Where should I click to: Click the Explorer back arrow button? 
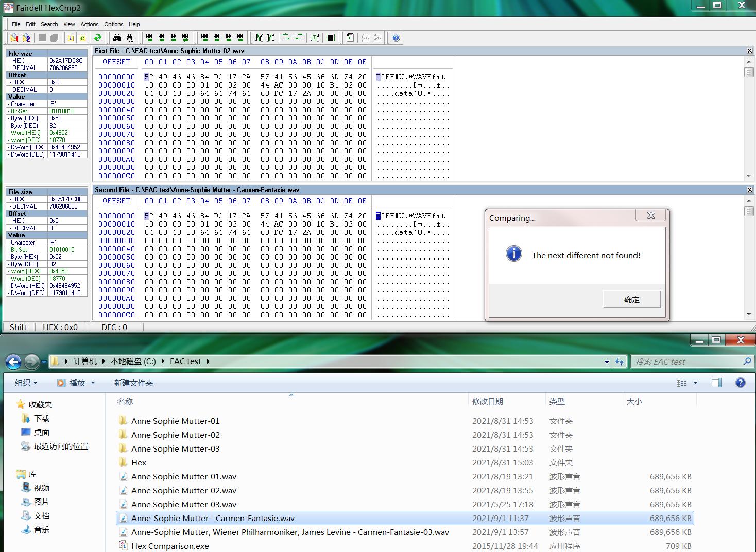[13, 361]
